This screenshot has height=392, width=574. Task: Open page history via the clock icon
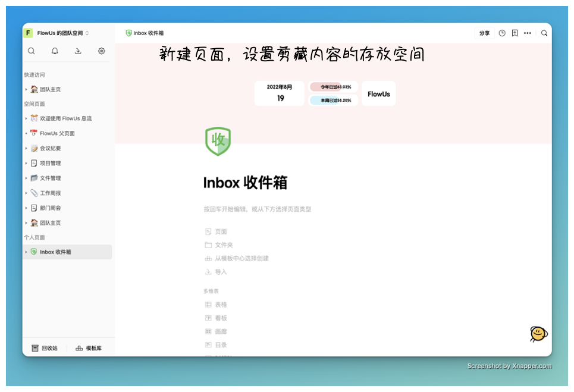coord(503,33)
